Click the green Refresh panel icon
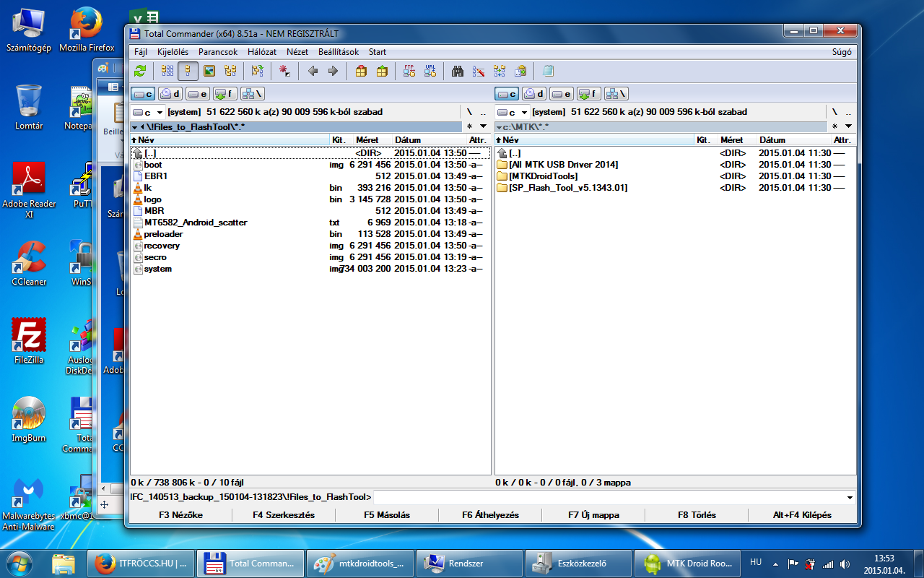 [140, 71]
